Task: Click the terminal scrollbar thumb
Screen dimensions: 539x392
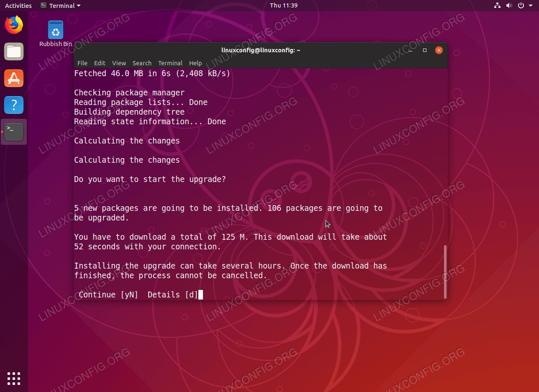Action: pos(445,272)
